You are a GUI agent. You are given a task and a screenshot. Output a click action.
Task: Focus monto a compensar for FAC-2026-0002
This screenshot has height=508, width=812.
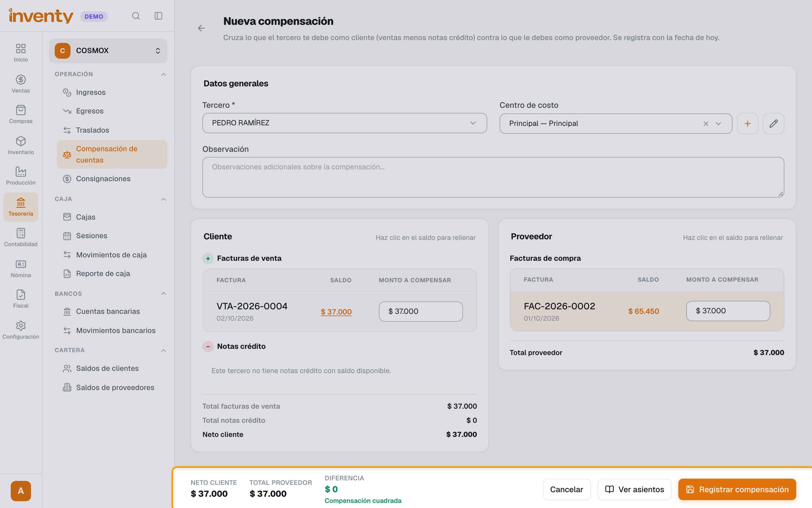pos(728,311)
